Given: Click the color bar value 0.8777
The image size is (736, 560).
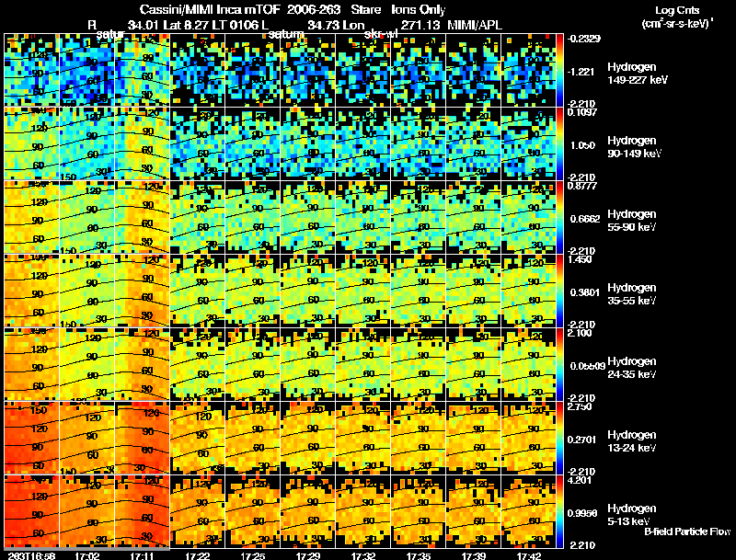Looking at the screenshot, I should point(582,186).
